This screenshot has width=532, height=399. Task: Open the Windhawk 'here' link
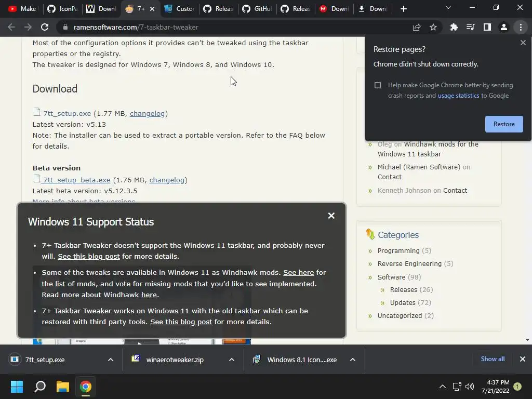click(x=149, y=295)
